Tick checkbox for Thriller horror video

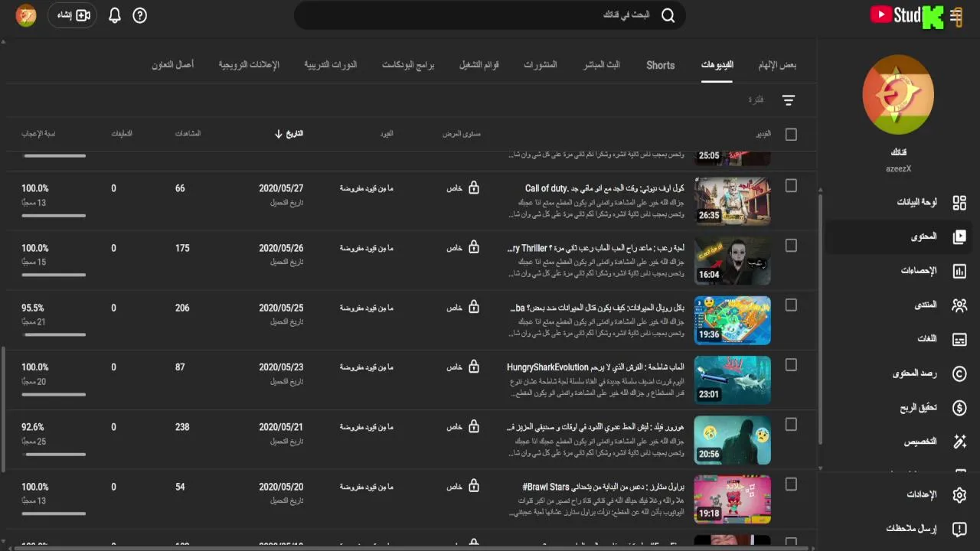point(791,246)
